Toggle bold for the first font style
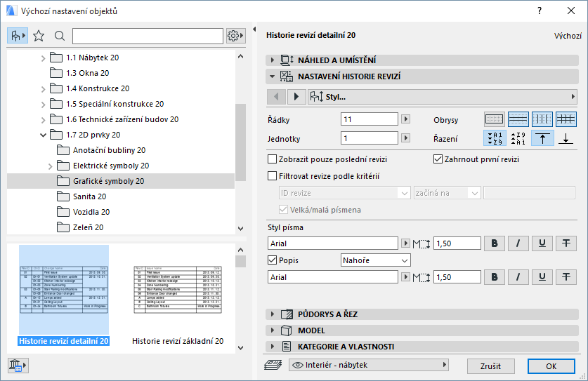The image size is (588, 381). click(x=495, y=243)
